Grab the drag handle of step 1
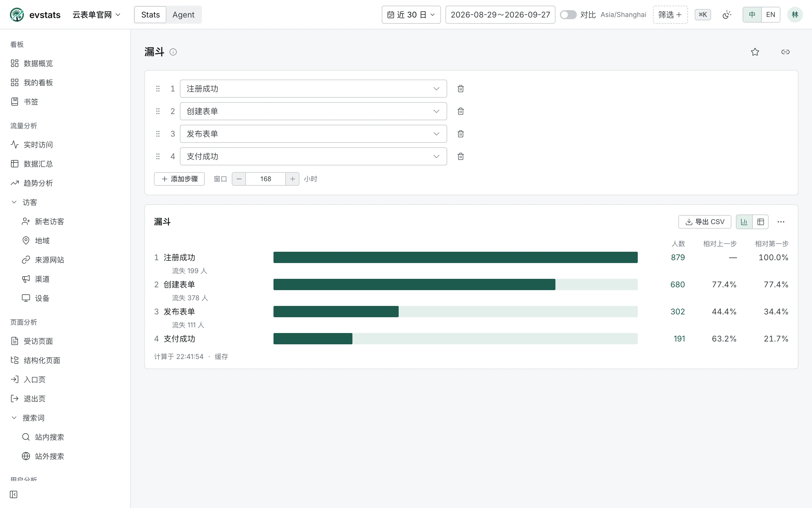This screenshot has height=508, width=812. click(x=158, y=89)
